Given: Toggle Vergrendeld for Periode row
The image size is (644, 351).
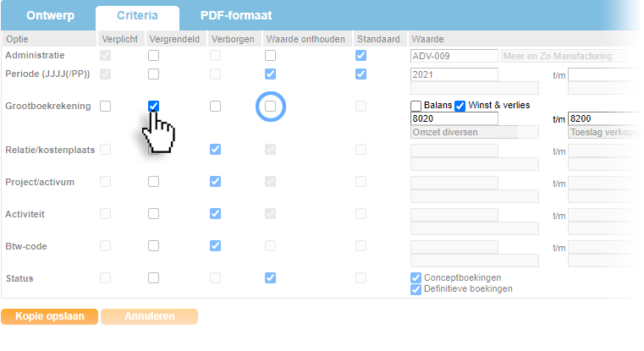Looking at the screenshot, I should pyautogui.click(x=154, y=74).
